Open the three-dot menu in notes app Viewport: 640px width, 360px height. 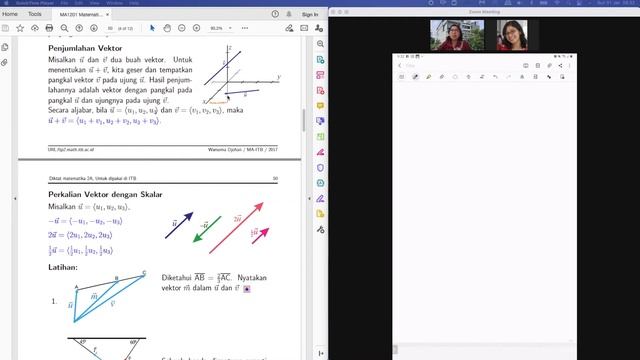[569, 66]
